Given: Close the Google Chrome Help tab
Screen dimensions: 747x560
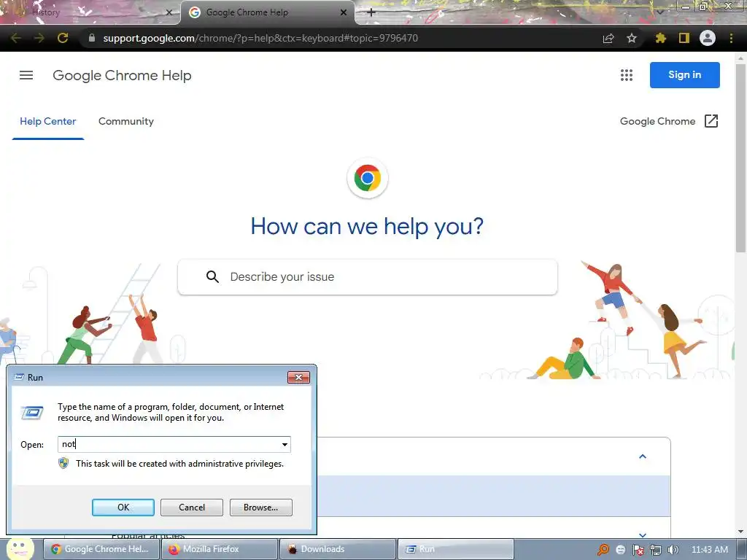Looking at the screenshot, I should click(x=344, y=12).
